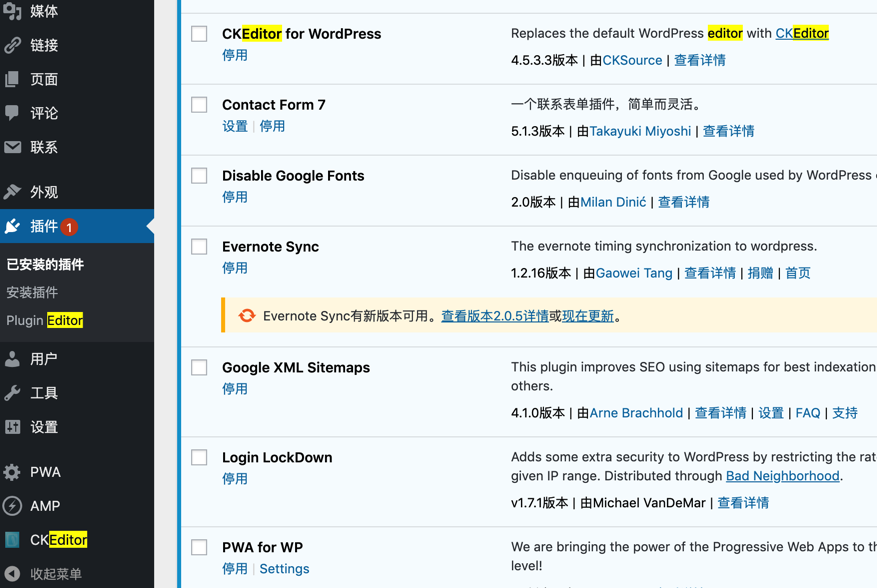Open Contact Form 7 设置 link

click(x=235, y=126)
